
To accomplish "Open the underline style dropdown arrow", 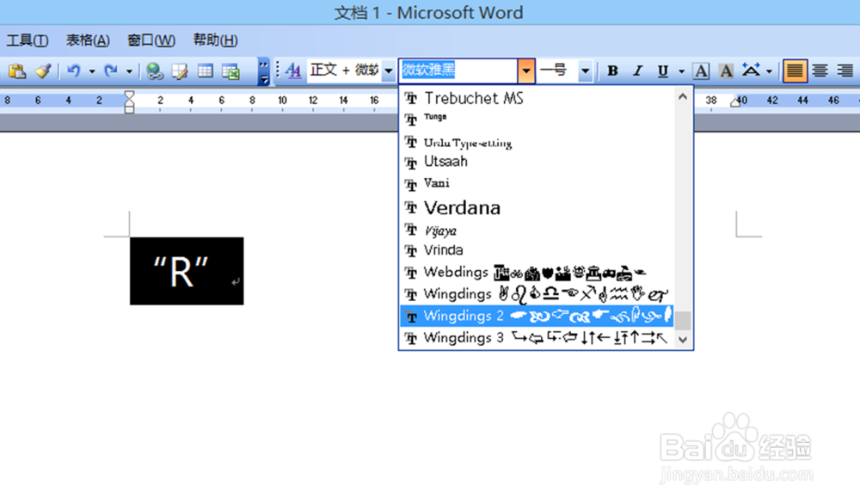I will (x=681, y=71).
